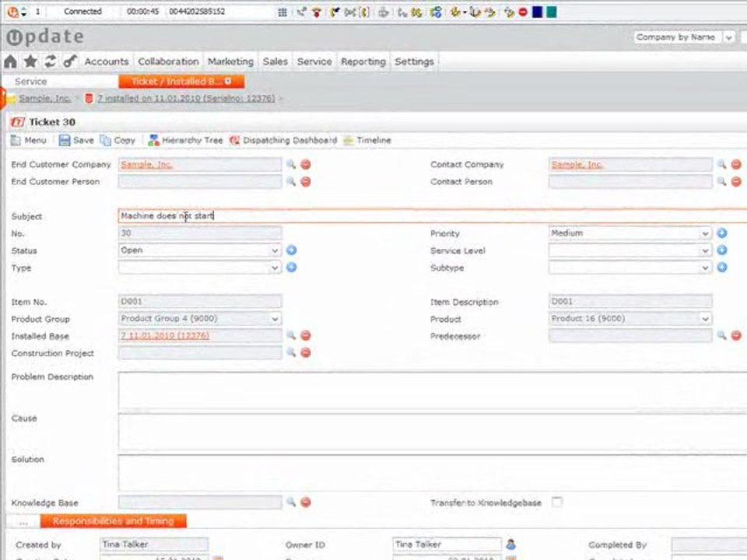Follow the installed base breadcrumb link with Serialno
Image resolution: width=747 pixels, height=560 pixels.
pos(186,98)
